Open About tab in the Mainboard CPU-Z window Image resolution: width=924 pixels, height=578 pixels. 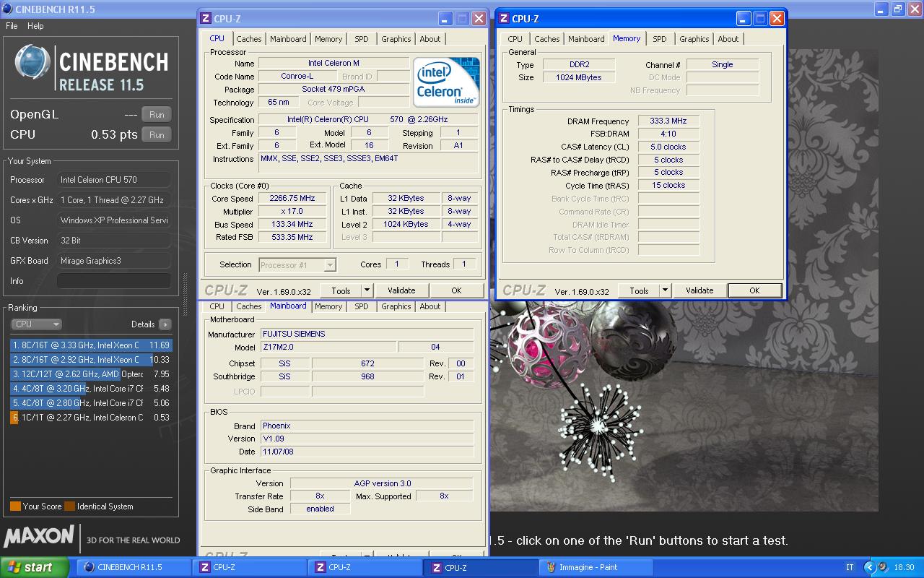pos(430,306)
